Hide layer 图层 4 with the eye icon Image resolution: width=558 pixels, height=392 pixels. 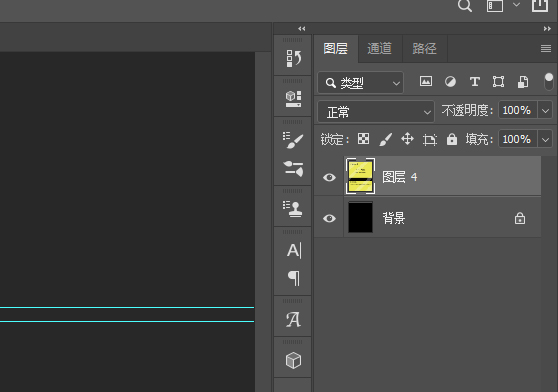[329, 177]
